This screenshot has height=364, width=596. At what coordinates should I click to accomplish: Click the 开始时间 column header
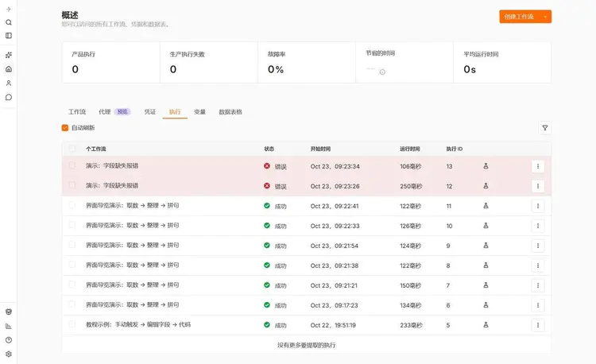tap(320, 149)
